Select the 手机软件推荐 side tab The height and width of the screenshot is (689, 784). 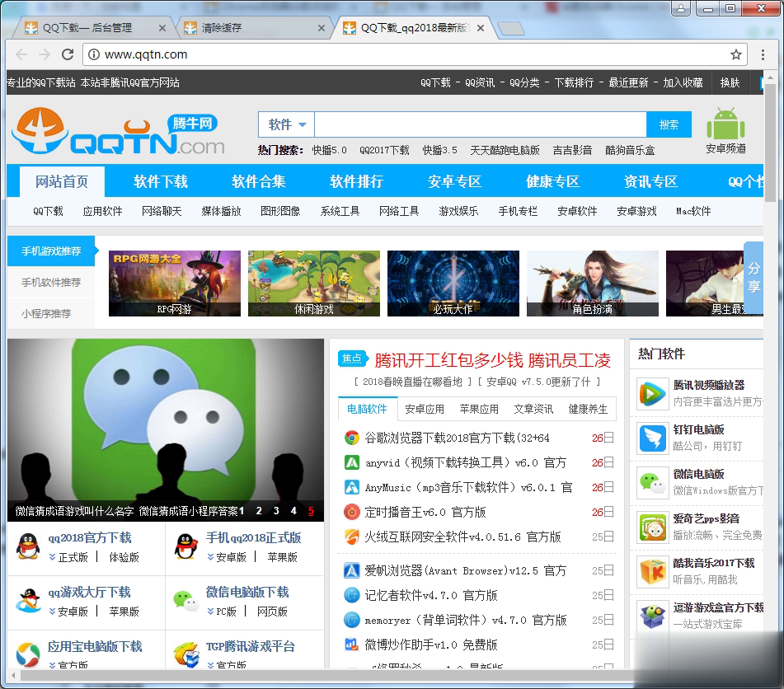click(x=51, y=283)
